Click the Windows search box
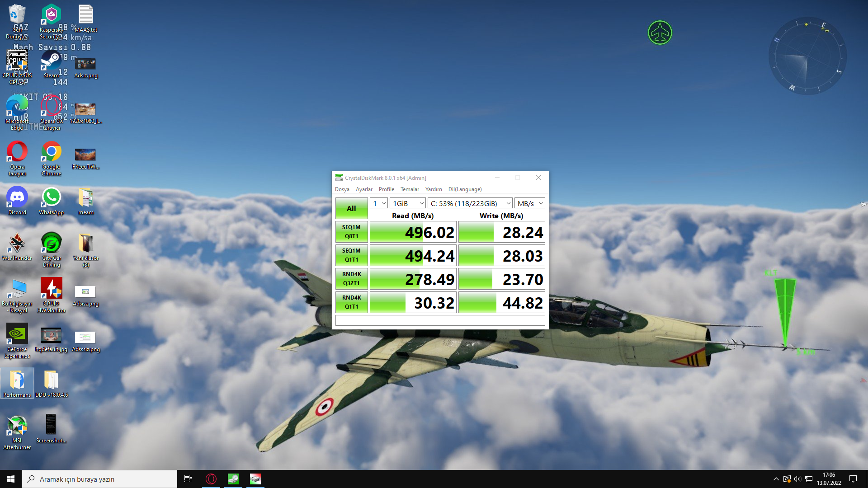868x488 pixels. pyautogui.click(x=99, y=479)
